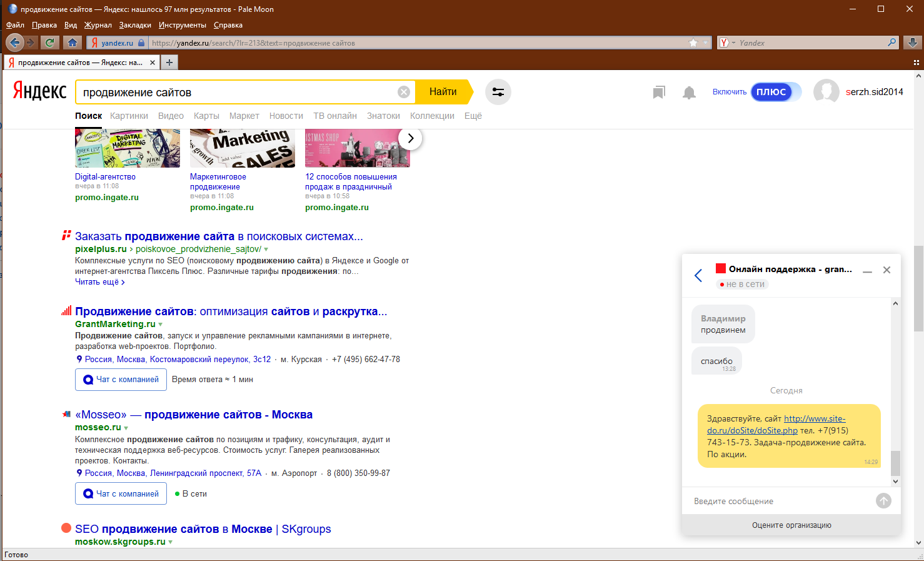Minimize the online support chat widget
Image resolution: width=924 pixels, height=561 pixels.
(867, 271)
